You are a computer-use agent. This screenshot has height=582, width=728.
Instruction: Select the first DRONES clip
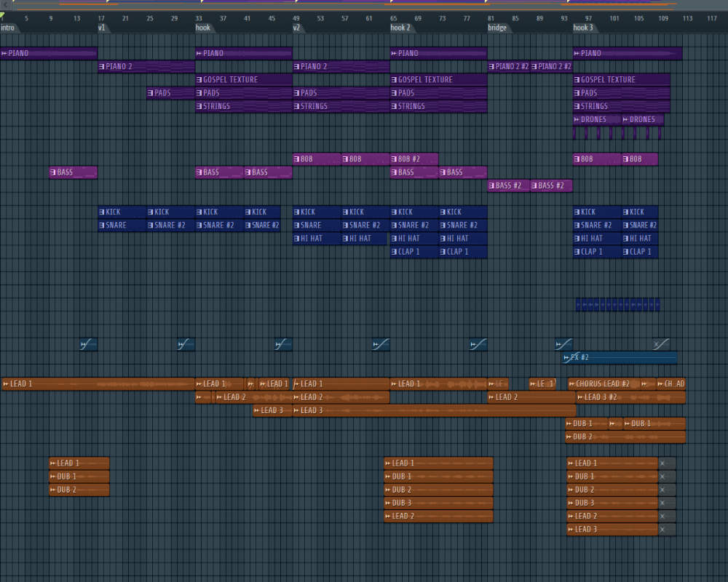(597, 120)
